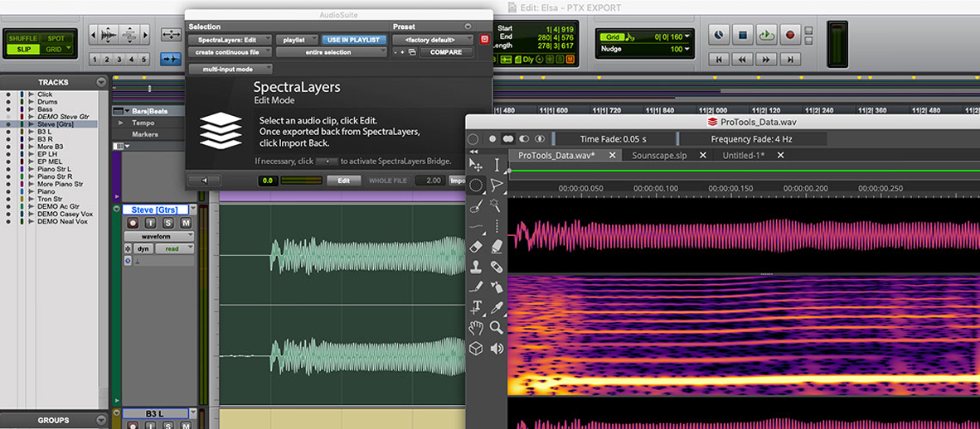Solo the Steve [Gtrs] track
This screenshot has height=429, width=980.
(168, 223)
